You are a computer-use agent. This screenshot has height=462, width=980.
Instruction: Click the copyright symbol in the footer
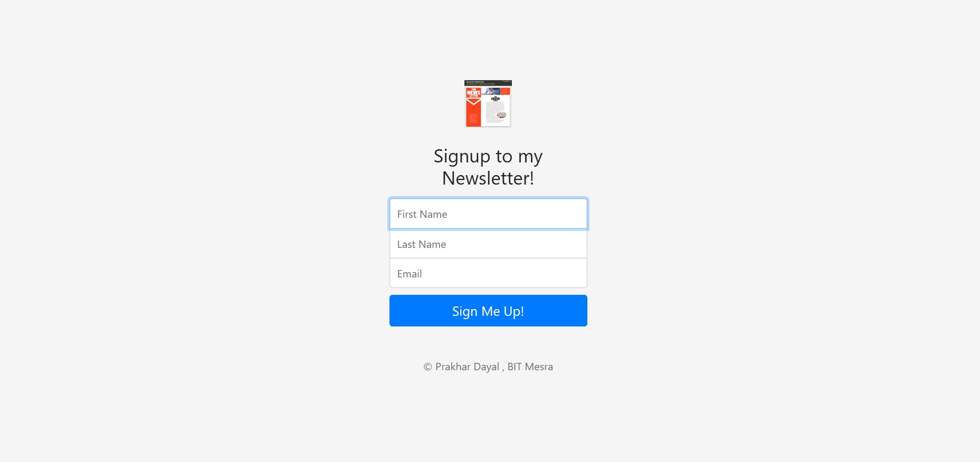pyautogui.click(x=428, y=367)
